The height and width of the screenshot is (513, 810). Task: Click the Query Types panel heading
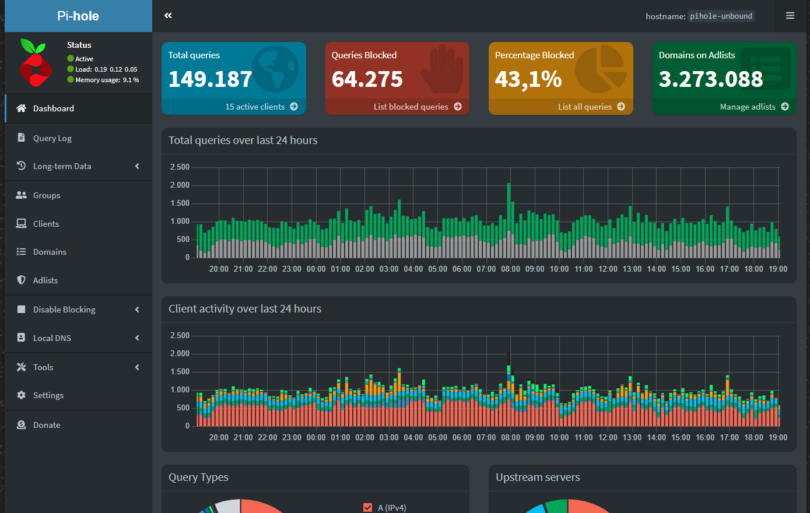coord(198,477)
